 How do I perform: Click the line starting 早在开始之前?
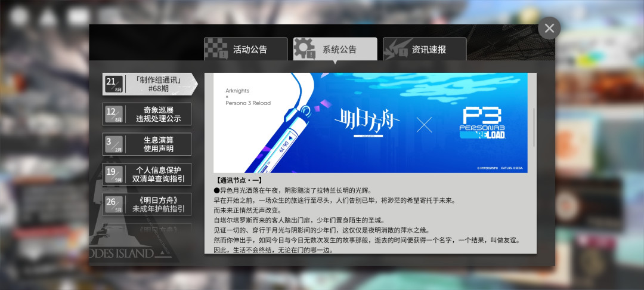tap(335, 200)
